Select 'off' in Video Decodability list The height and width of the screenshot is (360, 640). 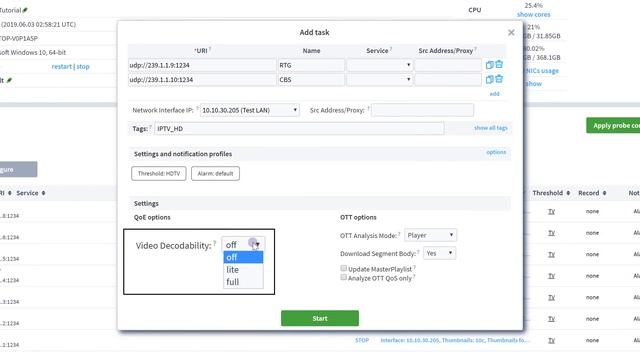pyautogui.click(x=243, y=257)
